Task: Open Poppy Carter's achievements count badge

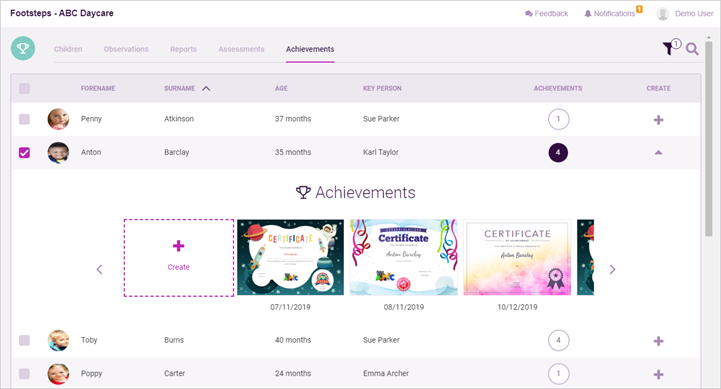Action: click(558, 374)
